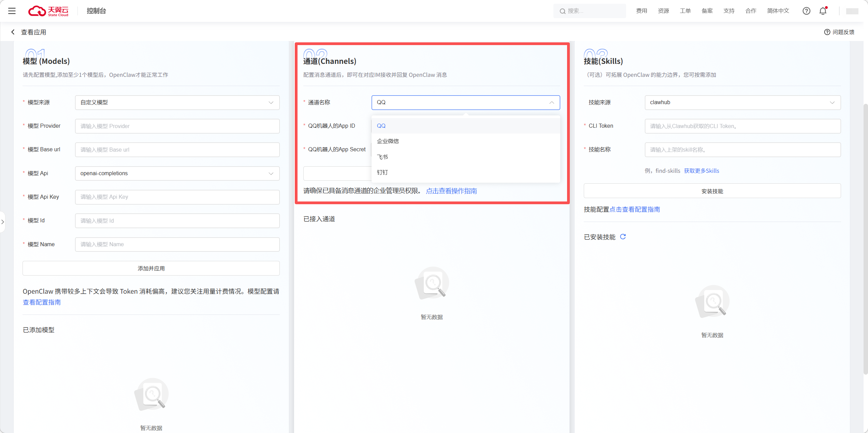
Task: Click the 模型 Api Key input field
Action: pos(177,197)
